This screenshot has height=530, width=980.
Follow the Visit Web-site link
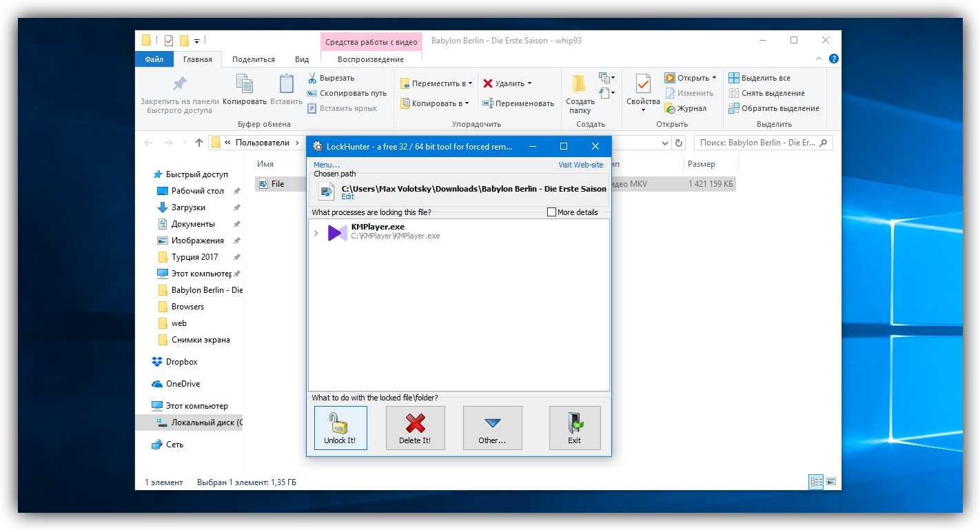580,165
